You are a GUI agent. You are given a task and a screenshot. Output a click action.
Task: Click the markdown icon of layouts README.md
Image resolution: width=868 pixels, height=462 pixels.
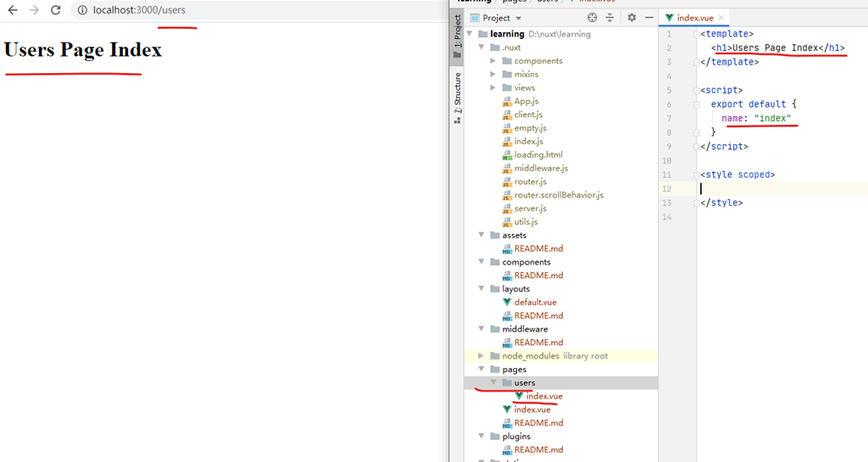tap(507, 316)
